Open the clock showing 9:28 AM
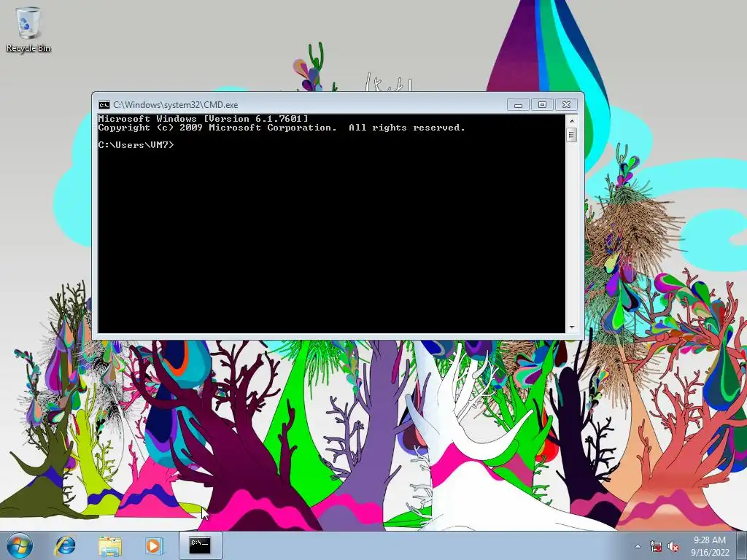The width and height of the screenshot is (747, 560). click(710, 545)
